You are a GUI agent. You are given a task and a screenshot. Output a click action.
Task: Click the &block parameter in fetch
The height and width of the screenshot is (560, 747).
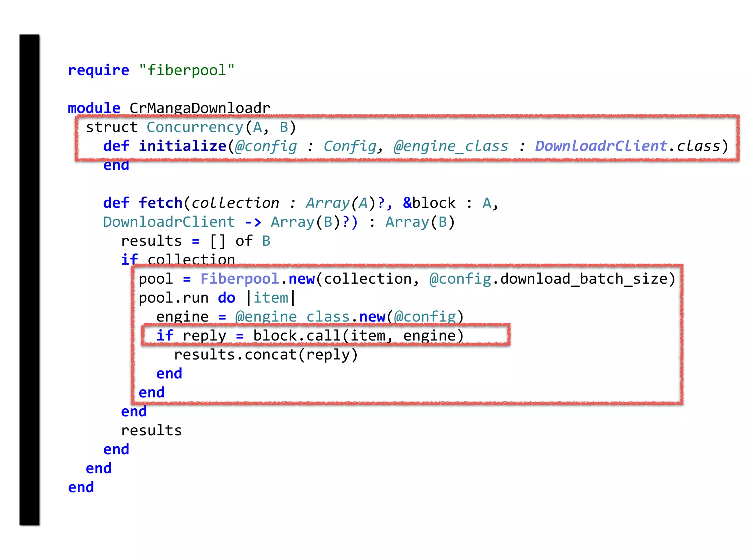(x=429, y=203)
